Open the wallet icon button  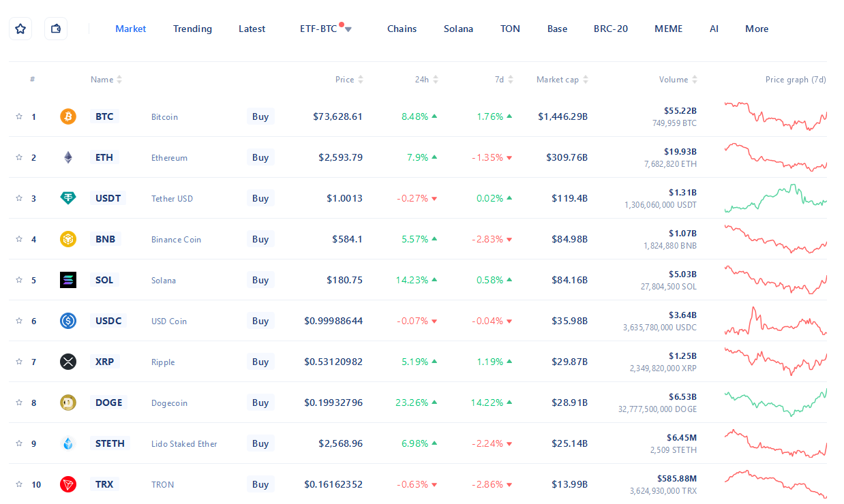coord(56,29)
